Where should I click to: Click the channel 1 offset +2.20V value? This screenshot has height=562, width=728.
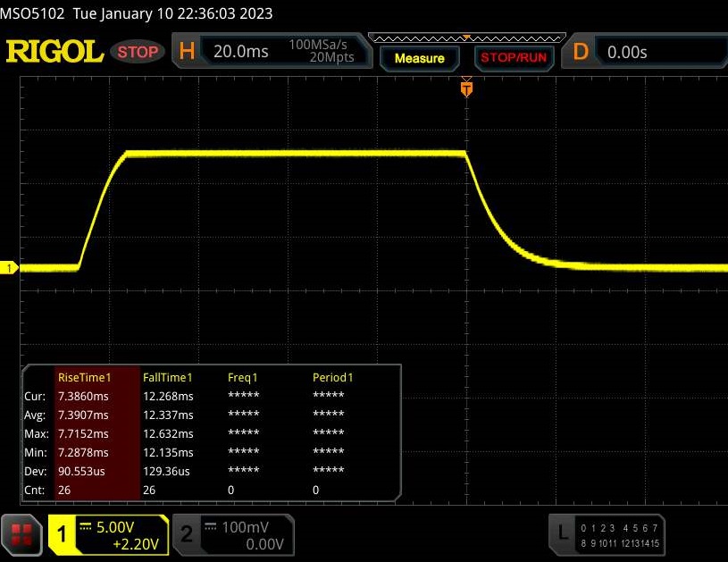[136, 544]
